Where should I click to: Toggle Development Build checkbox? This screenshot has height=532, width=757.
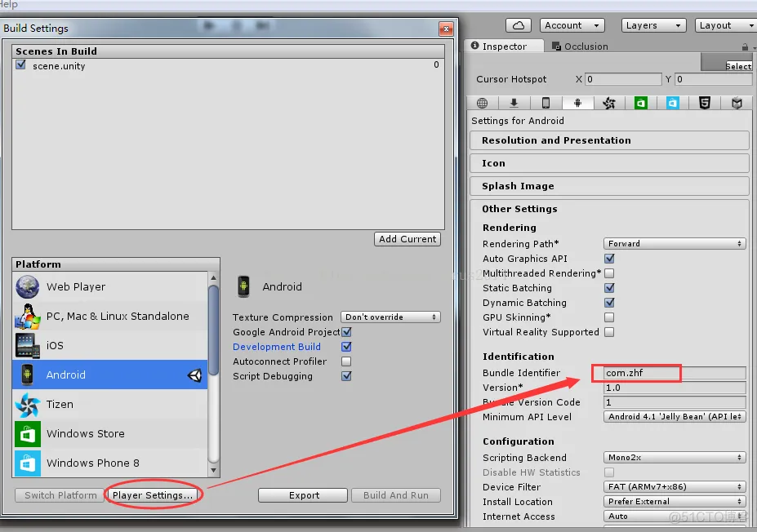[x=346, y=347]
